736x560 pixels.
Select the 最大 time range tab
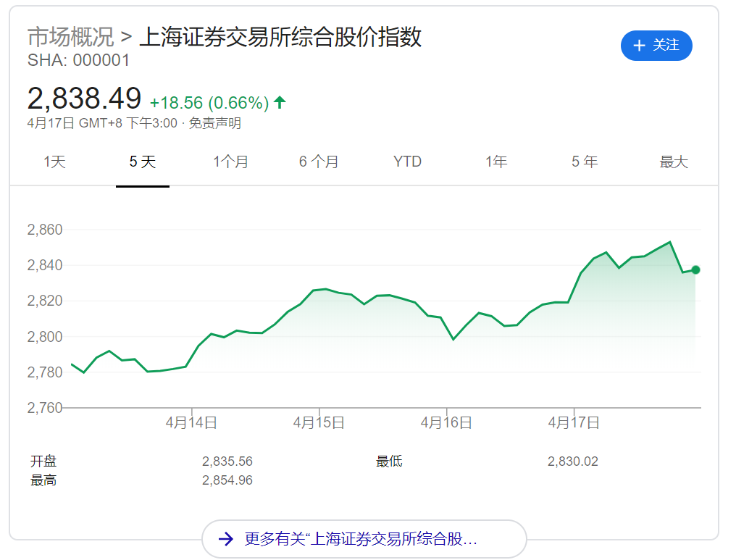(673, 162)
